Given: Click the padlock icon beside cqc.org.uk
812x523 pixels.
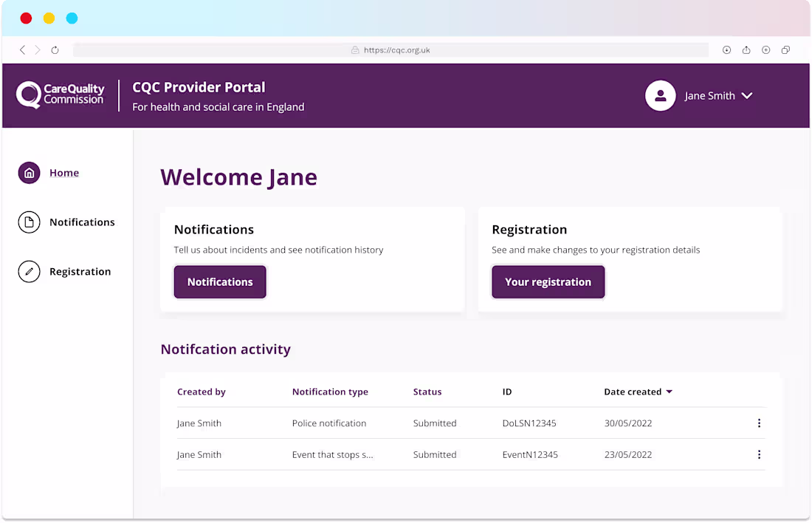Looking at the screenshot, I should tap(357, 49).
